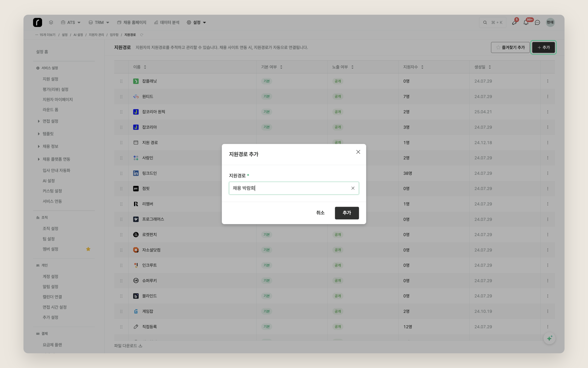The height and width of the screenshot is (368, 588).
Task: Open the pen icon with badge 5
Action: [514, 22]
